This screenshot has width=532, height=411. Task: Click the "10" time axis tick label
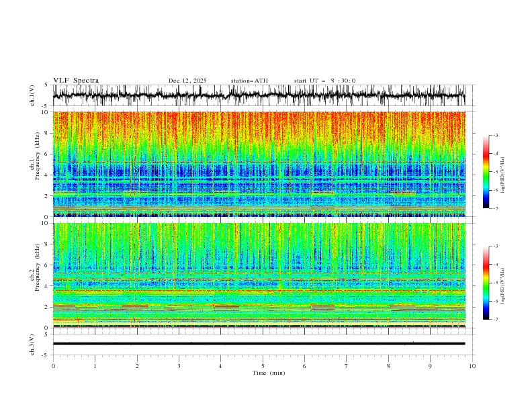point(472,366)
